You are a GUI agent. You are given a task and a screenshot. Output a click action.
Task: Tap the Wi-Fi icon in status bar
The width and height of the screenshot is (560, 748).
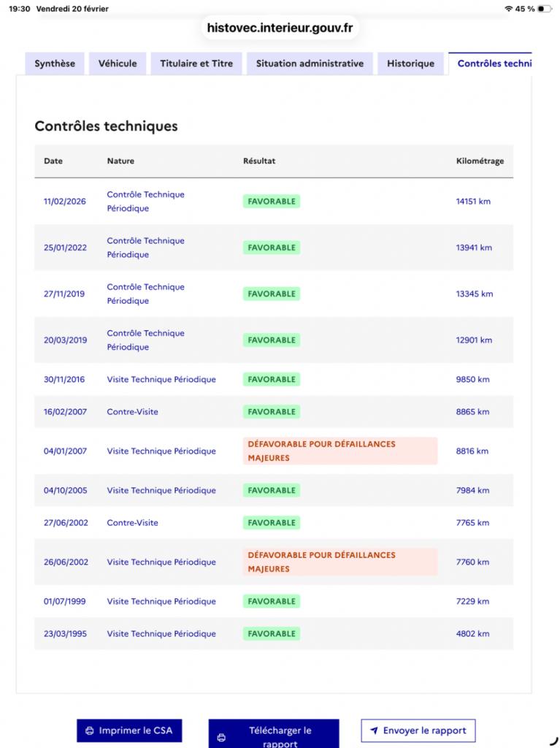[x=509, y=9]
